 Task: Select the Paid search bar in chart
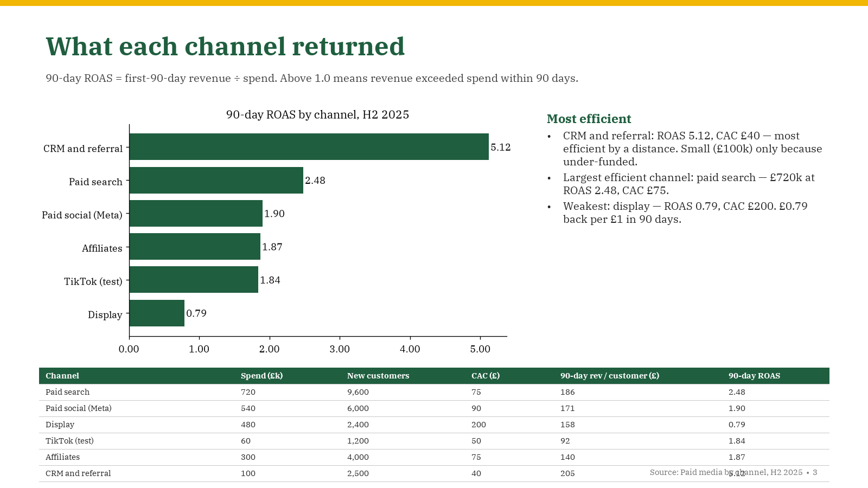point(216,180)
